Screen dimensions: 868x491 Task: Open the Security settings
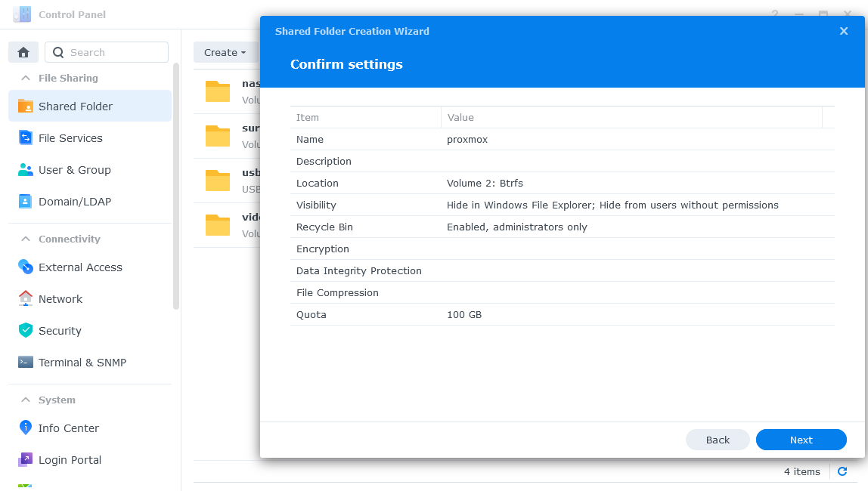click(x=60, y=331)
